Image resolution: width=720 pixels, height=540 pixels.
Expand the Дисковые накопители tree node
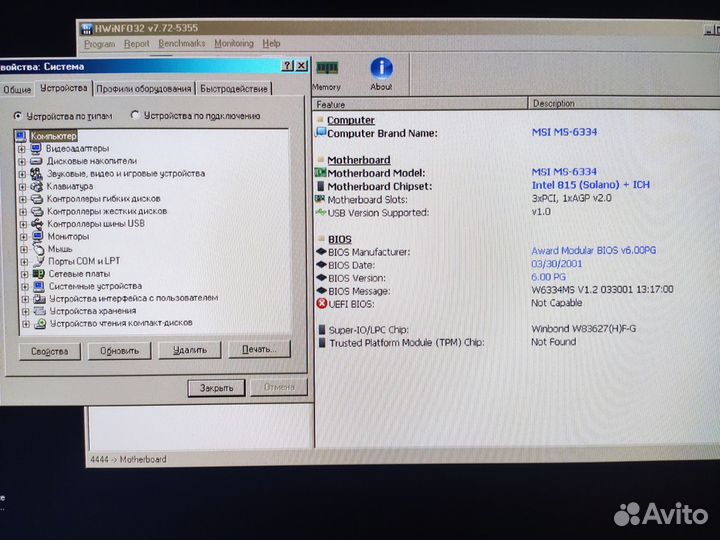pos(22,162)
